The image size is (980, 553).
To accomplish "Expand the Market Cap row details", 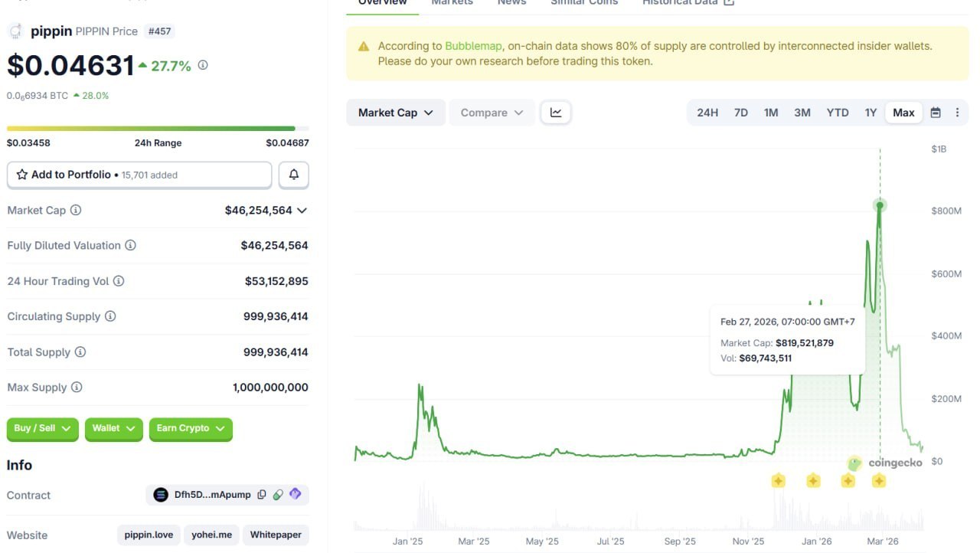I will [x=302, y=210].
